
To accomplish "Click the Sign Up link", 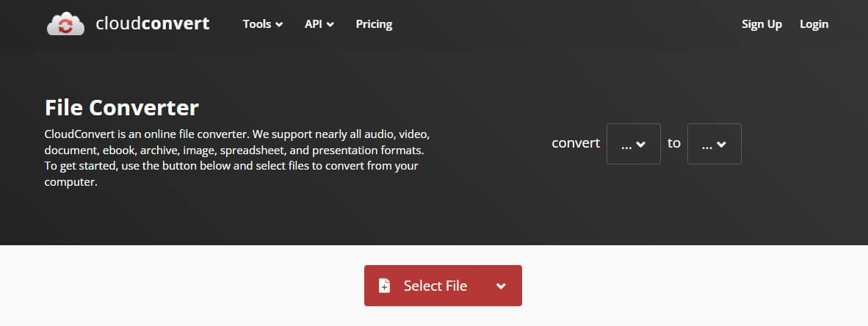I will pyautogui.click(x=762, y=24).
